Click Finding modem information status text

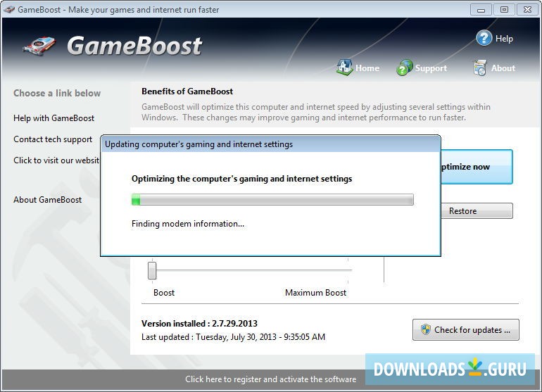(x=188, y=224)
